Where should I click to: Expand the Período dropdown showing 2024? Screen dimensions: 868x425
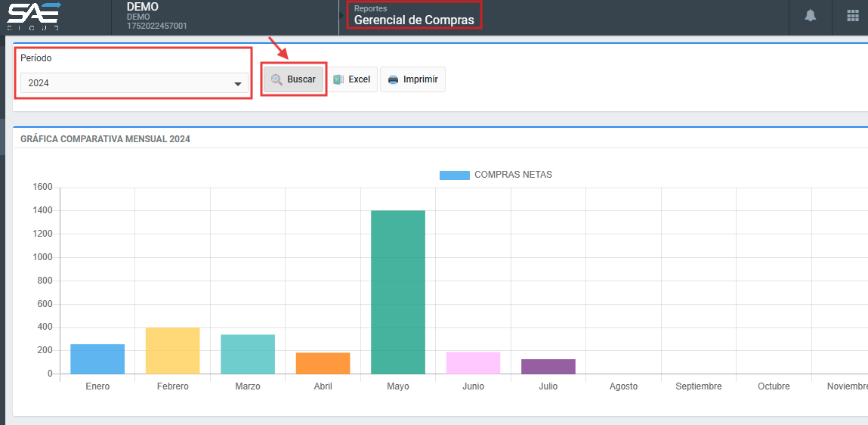[x=134, y=83]
